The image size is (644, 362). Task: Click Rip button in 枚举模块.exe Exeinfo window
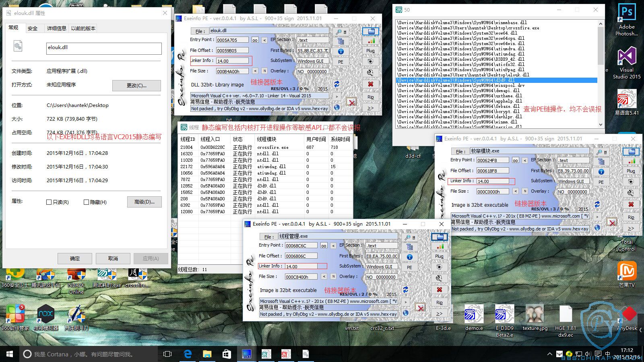[x=631, y=217]
